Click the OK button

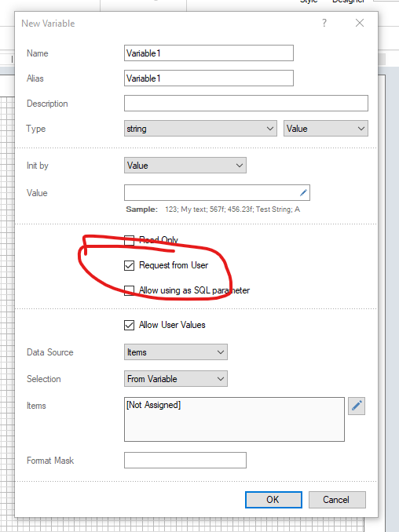pyautogui.click(x=273, y=500)
